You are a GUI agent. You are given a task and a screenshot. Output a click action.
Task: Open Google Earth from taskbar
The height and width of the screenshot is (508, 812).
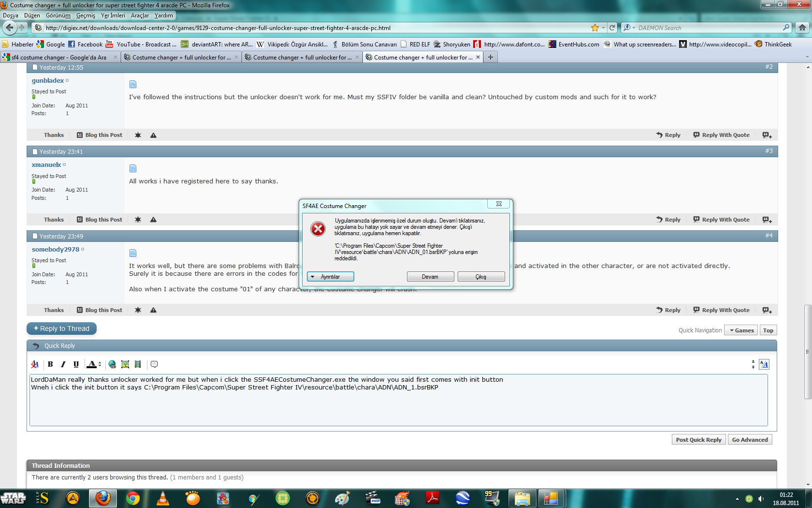(x=463, y=498)
